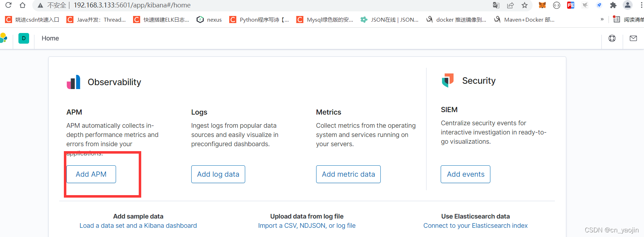Open Import a CSV, NDJSON, or log file link
Screen dimensions: 644x237
coord(307,226)
